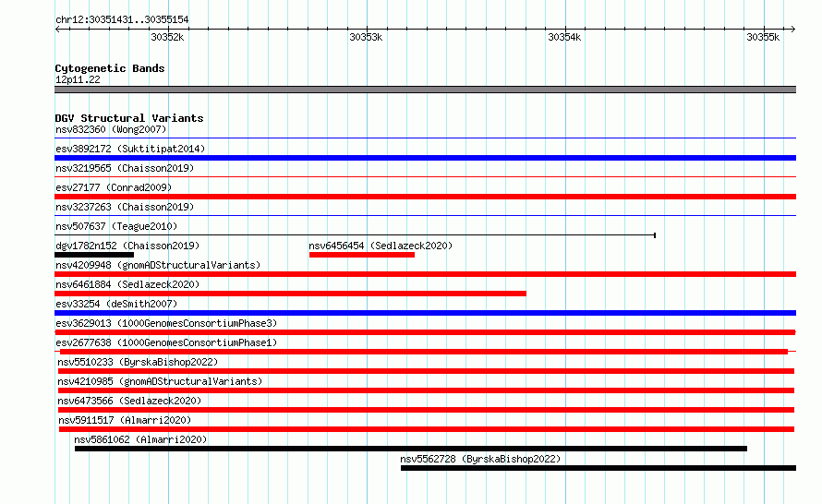Click the 30353k ruler tick label
Image resolution: width=822 pixels, height=504 pixels.
pos(366,37)
